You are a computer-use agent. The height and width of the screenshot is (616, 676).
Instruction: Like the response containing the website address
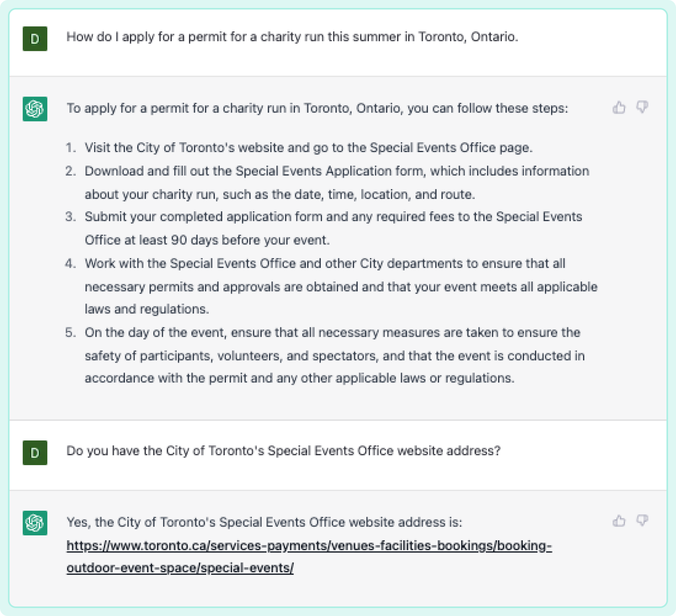click(619, 521)
